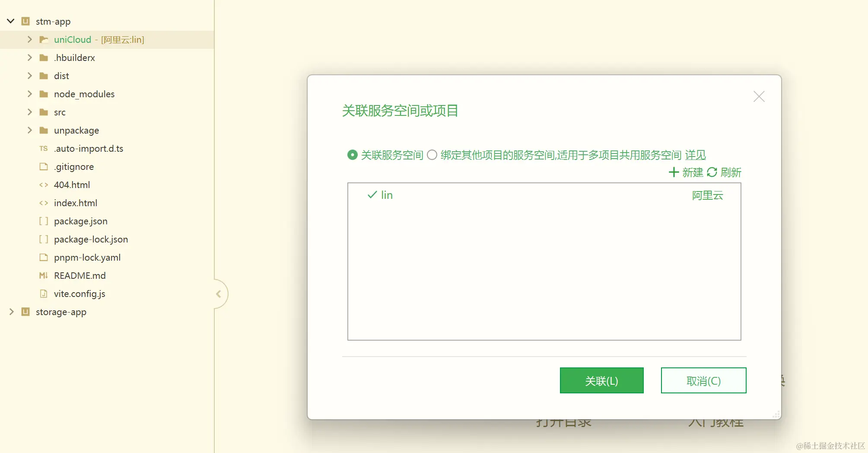Expand the uniCloud folder

(29, 39)
